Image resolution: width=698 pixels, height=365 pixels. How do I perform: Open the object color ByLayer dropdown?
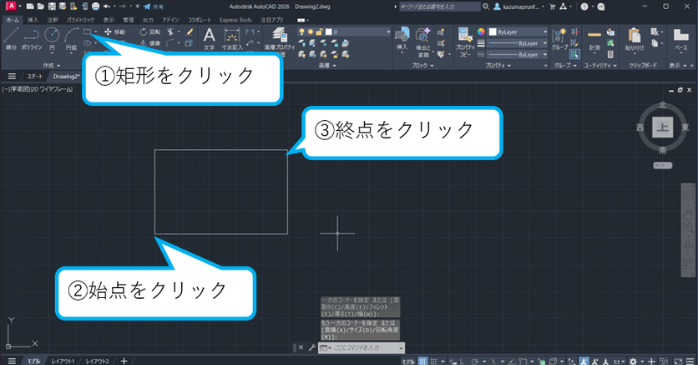coord(518,32)
